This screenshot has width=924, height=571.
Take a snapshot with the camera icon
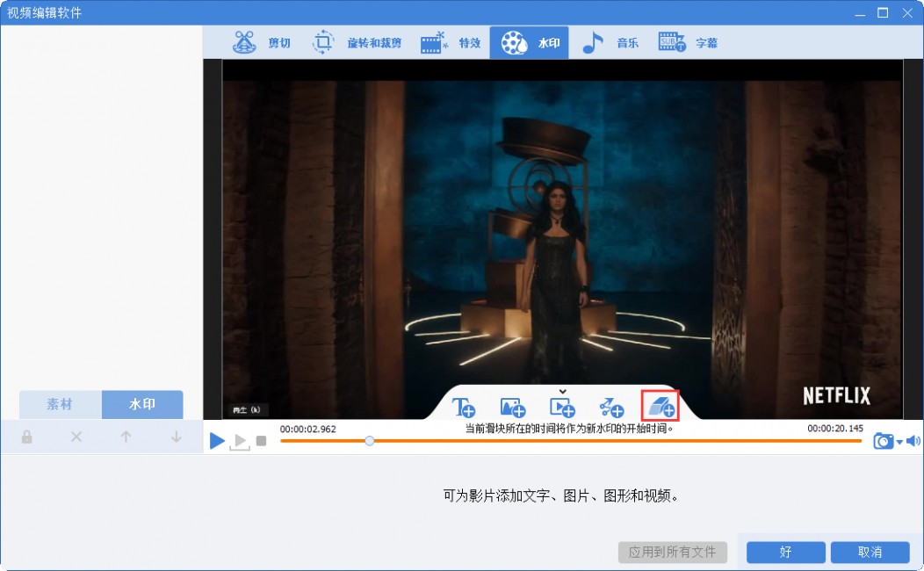[883, 441]
